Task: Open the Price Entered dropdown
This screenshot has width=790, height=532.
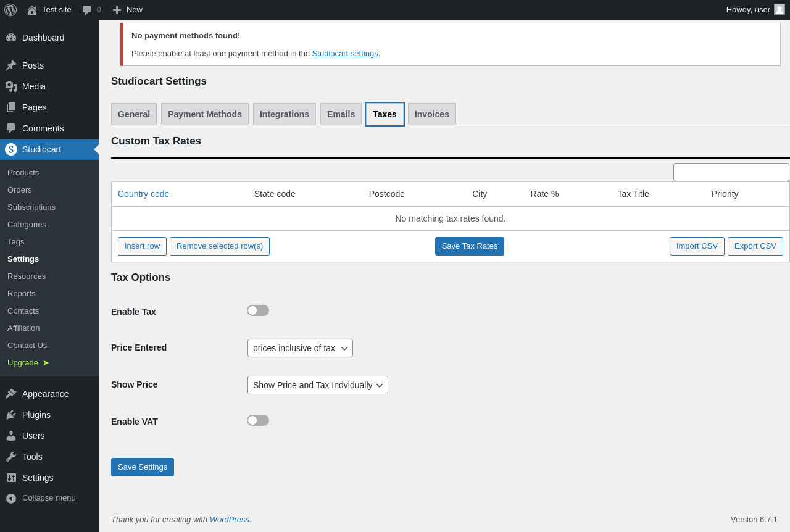Action: (x=300, y=348)
